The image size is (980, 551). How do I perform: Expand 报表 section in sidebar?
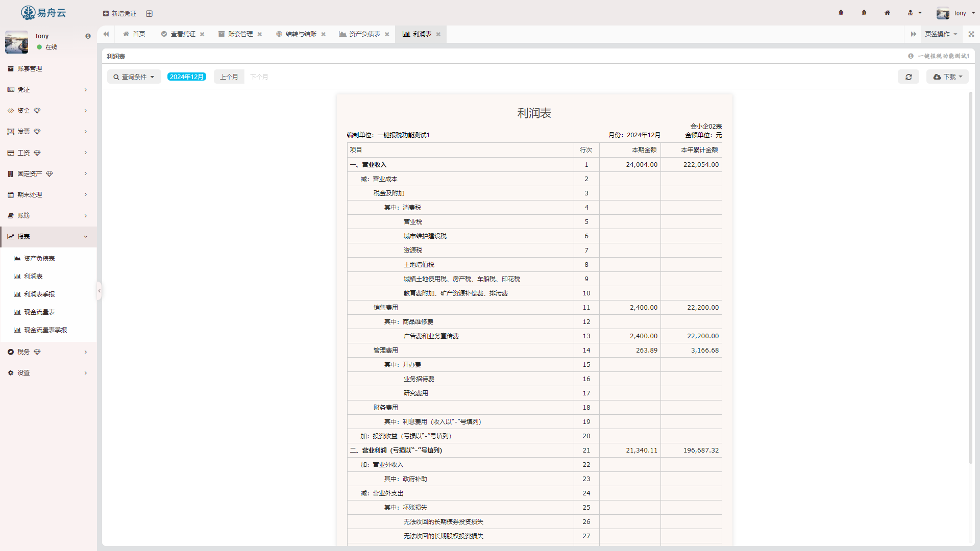click(48, 237)
